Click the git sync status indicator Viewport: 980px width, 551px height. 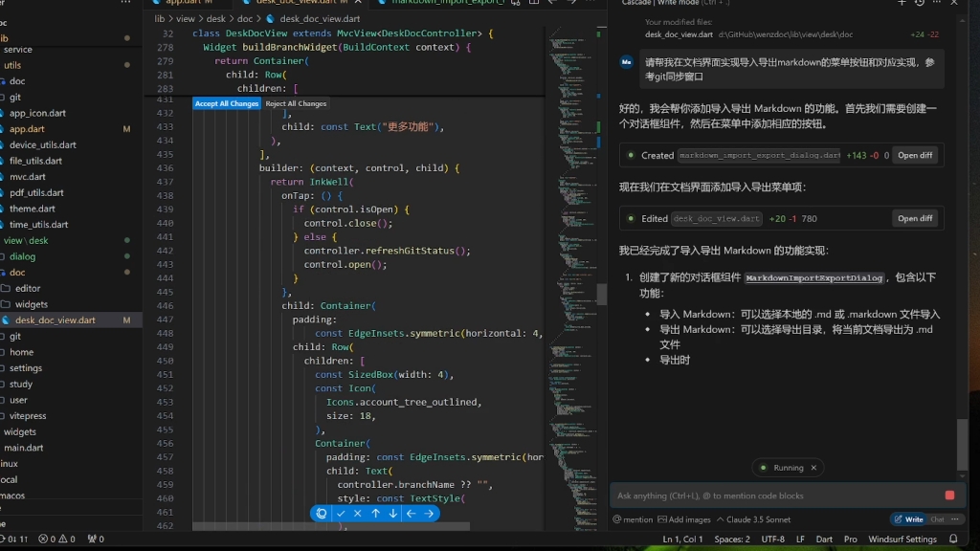click(x=15, y=539)
